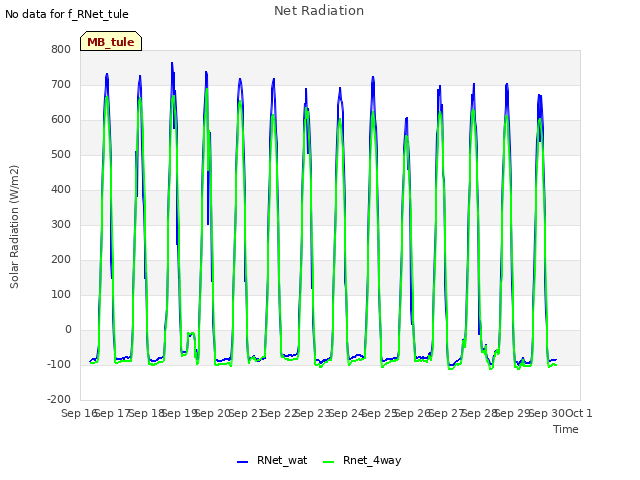Click the Oct 1 x-axis tick label
Image resolution: width=640 pixels, height=480 pixels.
click(x=579, y=413)
